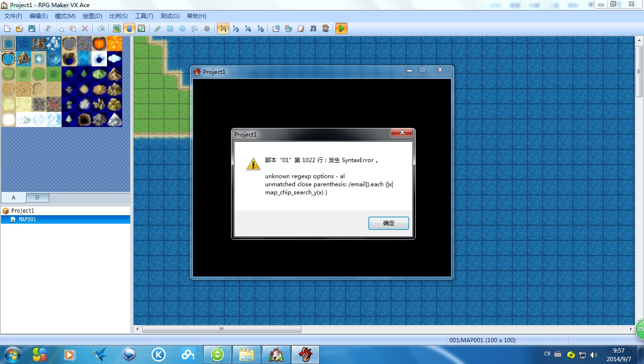Click the Cut scissors icon in the toolbar
The image size is (644, 364).
tap(48, 28)
